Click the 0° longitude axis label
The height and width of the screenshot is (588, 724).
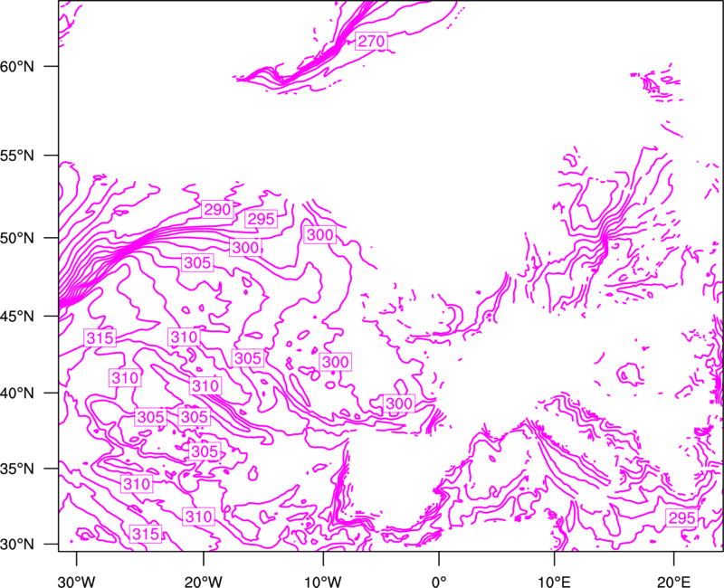pyautogui.click(x=439, y=581)
